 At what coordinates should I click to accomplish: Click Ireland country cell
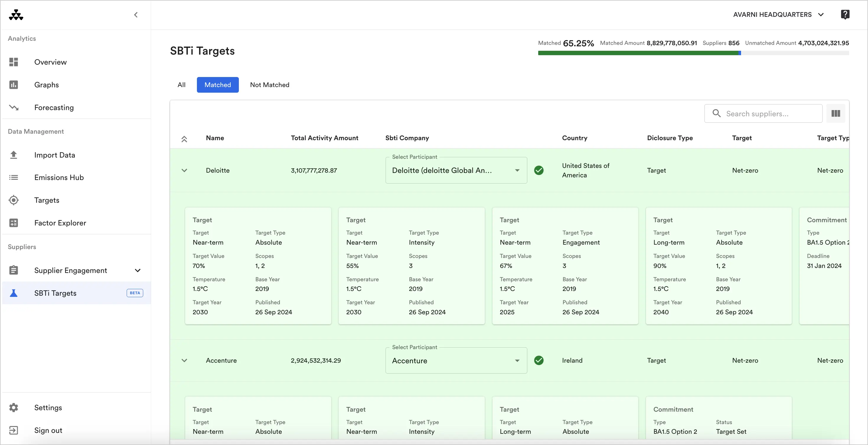pyautogui.click(x=572, y=360)
